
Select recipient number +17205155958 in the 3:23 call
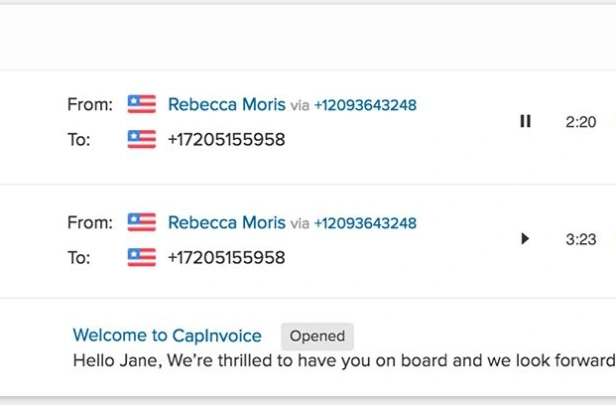[226, 258]
